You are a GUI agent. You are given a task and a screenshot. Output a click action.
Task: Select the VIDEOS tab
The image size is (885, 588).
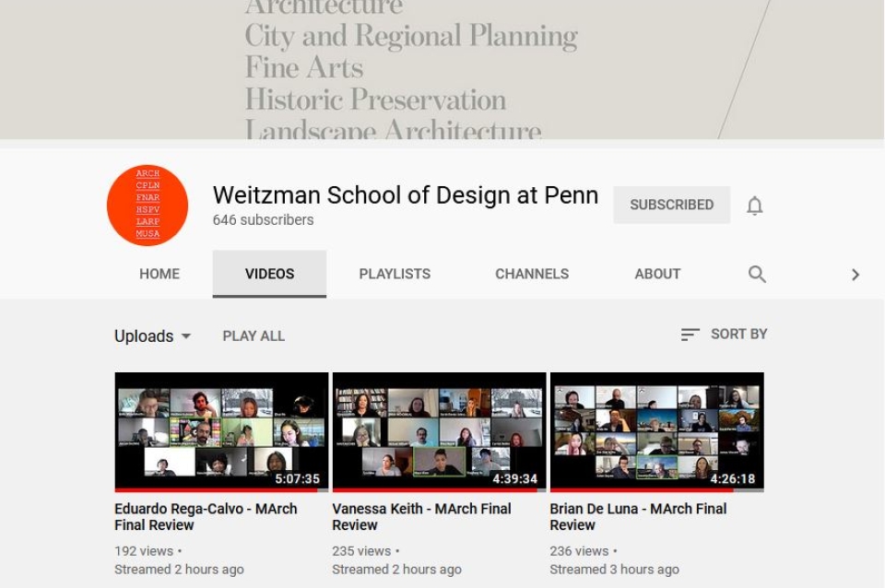tap(269, 274)
